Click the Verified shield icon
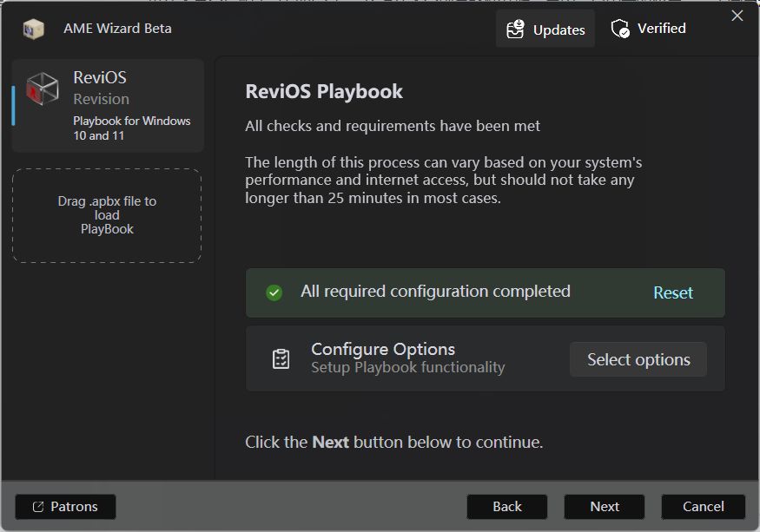Viewport: 760px width, 532px height. click(x=620, y=29)
